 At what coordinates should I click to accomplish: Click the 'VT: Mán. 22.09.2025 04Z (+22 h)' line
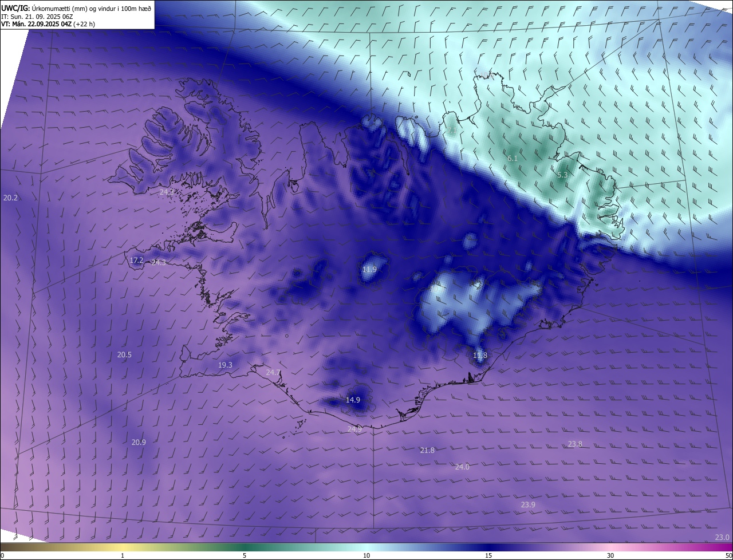click(48, 24)
